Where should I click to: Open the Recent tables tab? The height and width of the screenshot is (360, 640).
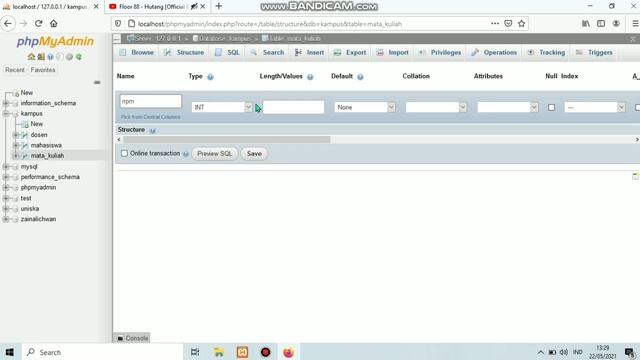15,70
